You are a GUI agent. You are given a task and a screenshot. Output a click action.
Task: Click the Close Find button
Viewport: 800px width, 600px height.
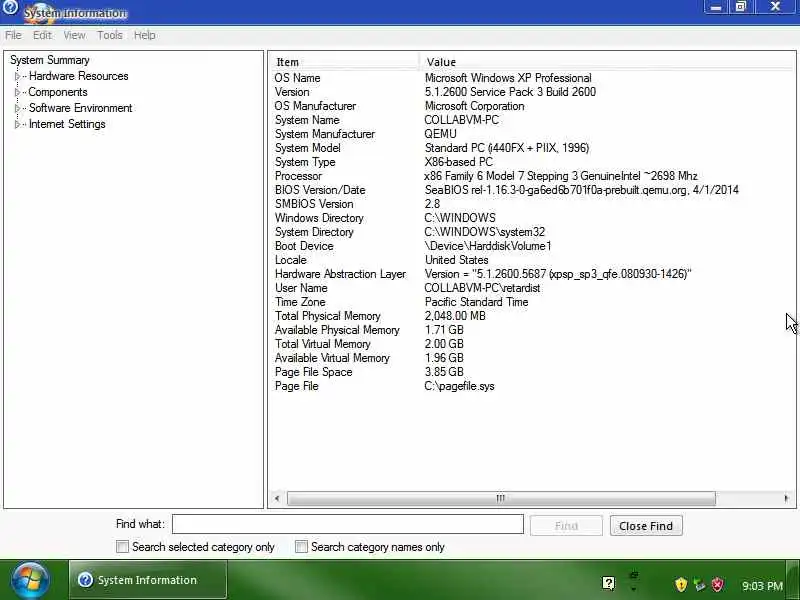(x=646, y=526)
